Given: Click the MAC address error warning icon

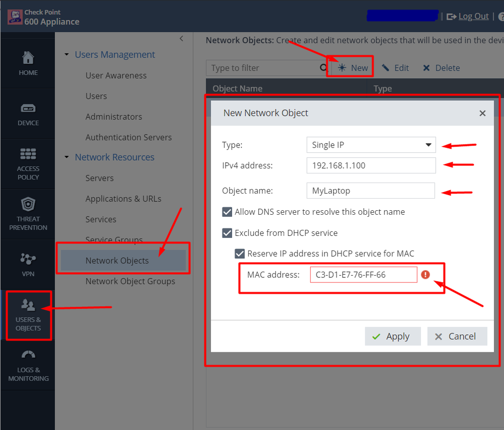Looking at the screenshot, I should tap(425, 275).
